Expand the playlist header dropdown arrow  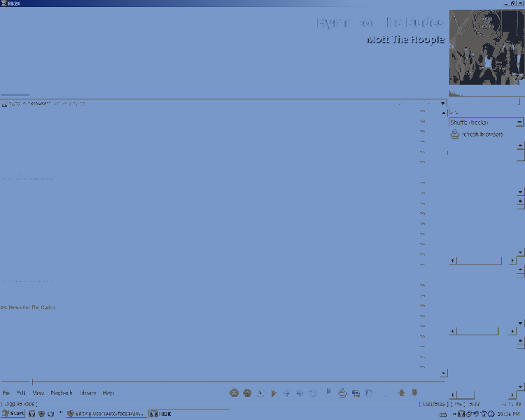[x=442, y=104]
